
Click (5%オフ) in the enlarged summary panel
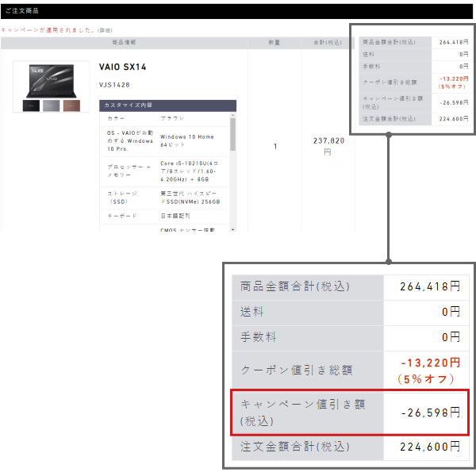(426, 379)
